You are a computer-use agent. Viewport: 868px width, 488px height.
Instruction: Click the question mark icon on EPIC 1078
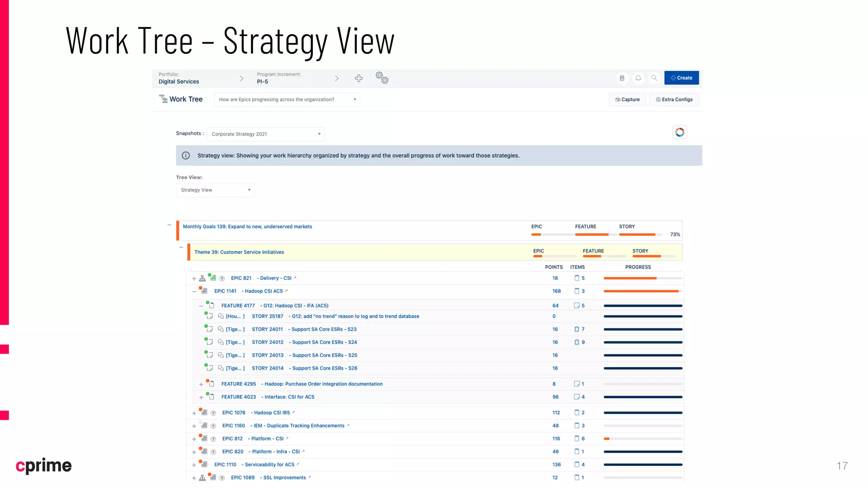pos(213,413)
